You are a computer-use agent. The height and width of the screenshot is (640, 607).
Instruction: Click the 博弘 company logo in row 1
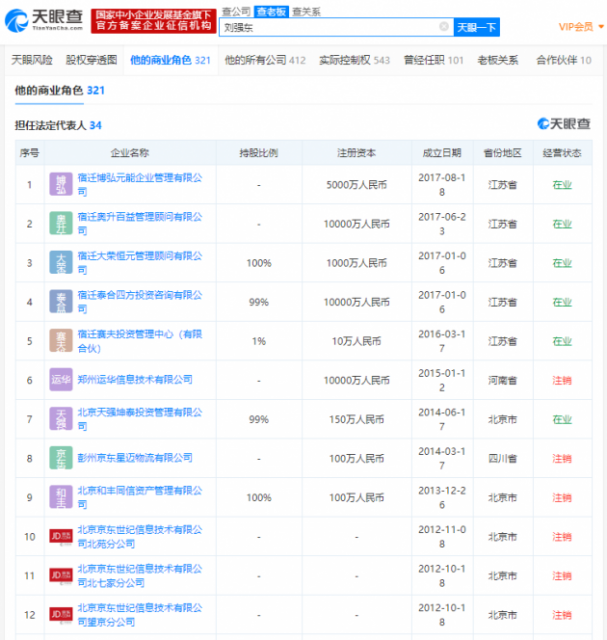pyautogui.click(x=61, y=185)
